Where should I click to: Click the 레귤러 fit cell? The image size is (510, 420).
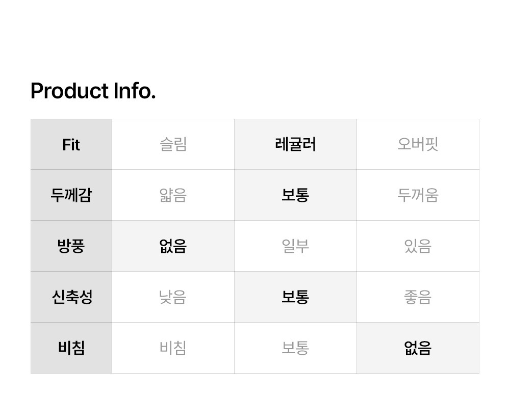click(295, 144)
